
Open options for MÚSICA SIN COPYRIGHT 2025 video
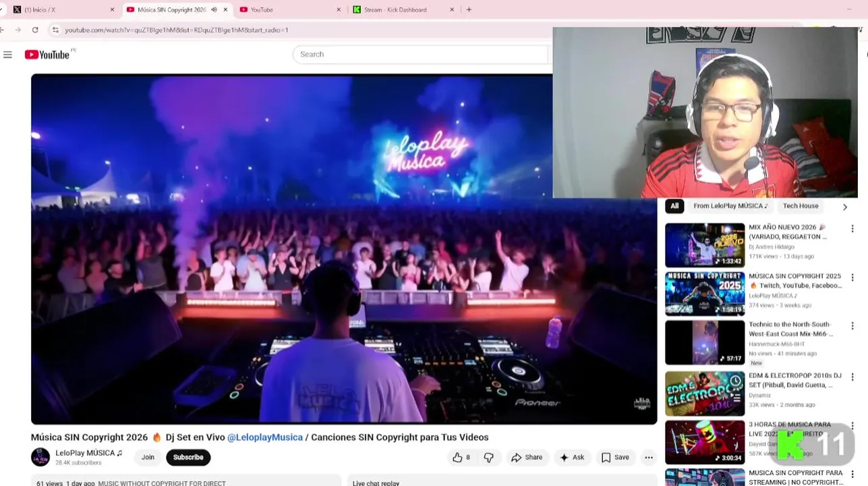click(x=852, y=277)
